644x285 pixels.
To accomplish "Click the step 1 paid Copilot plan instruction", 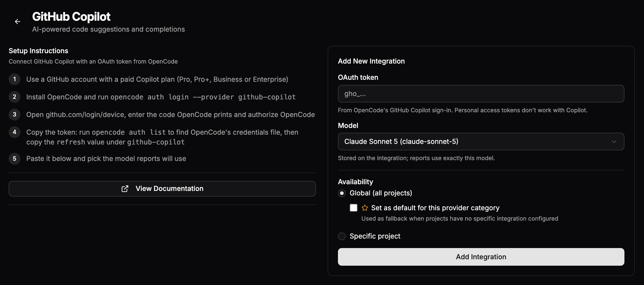I will [157, 79].
